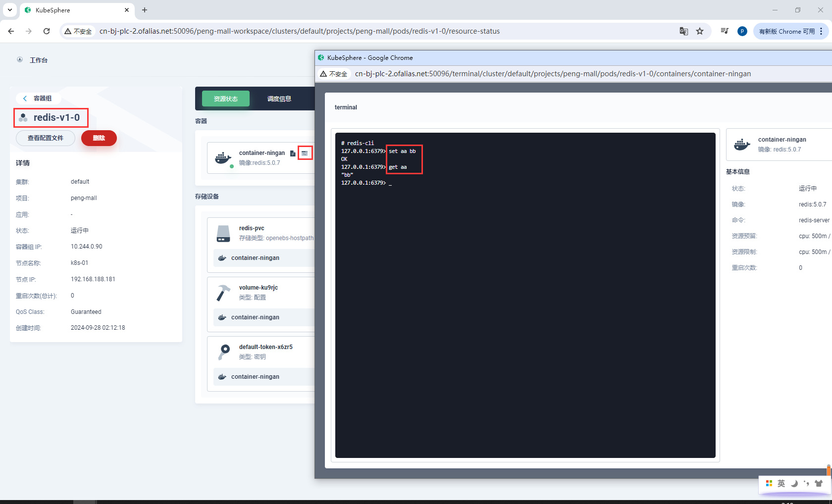Image resolution: width=832 pixels, height=504 pixels.
Task: Open the media control icon in Chrome toolbar
Action: tap(725, 31)
